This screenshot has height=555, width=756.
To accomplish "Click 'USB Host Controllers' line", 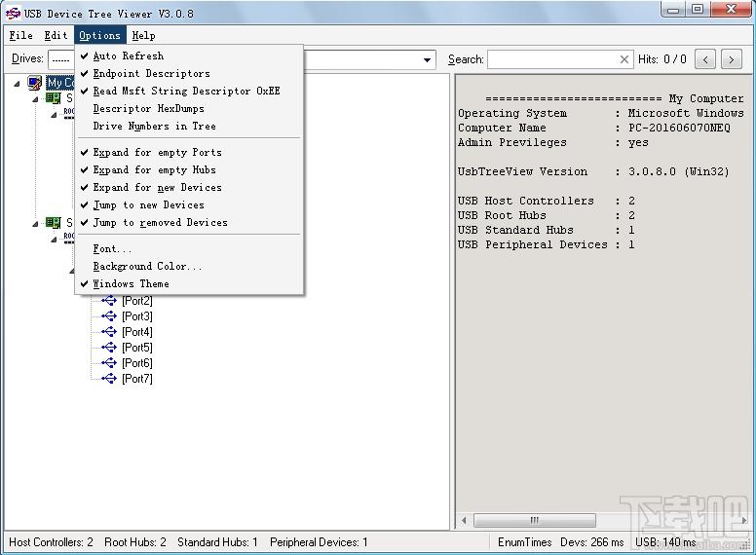I will point(547,201).
